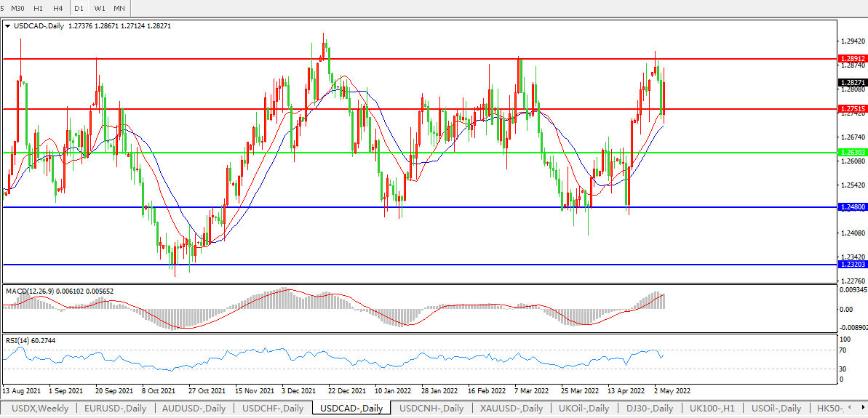Open the UK100-,H1 chart tab
The height and width of the screenshot is (418, 868).
pos(713,409)
